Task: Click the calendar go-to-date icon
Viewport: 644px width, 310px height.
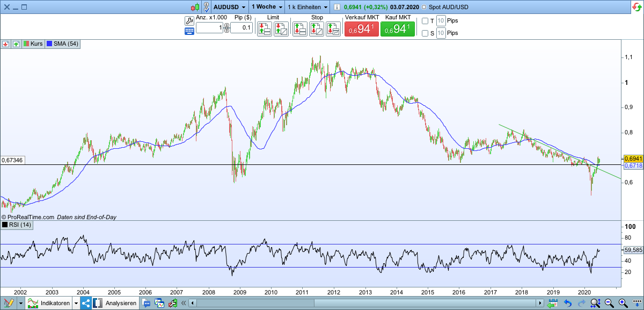Action: [x=553, y=303]
